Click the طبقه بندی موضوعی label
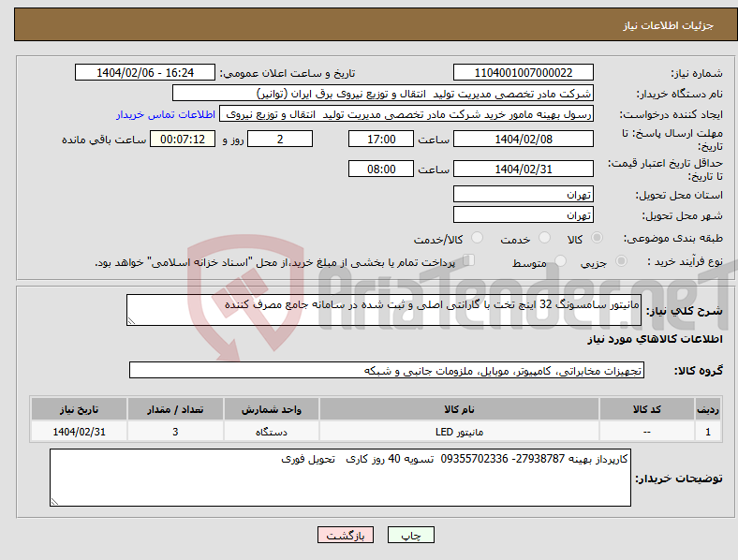The image size is (738, 560). coord(673,239)
